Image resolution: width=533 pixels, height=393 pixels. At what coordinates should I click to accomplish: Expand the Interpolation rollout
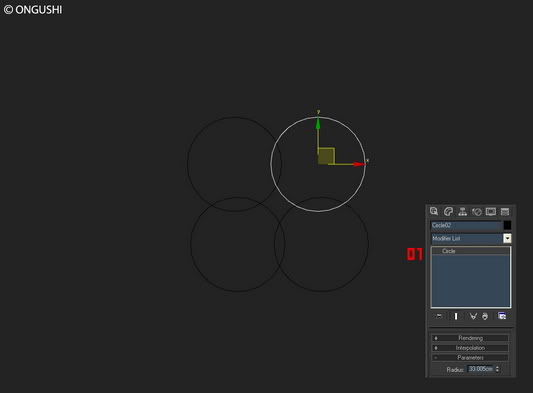pos(470,348)
